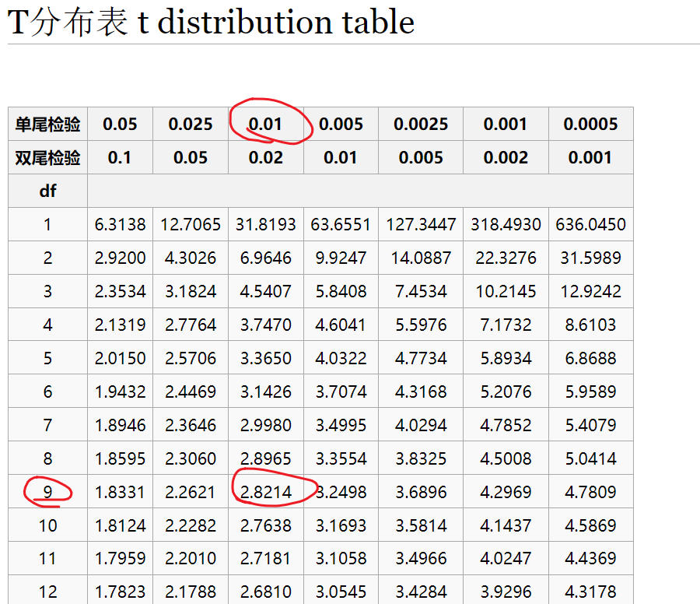Select the cell with value 63.6551

tap(341, 224)
